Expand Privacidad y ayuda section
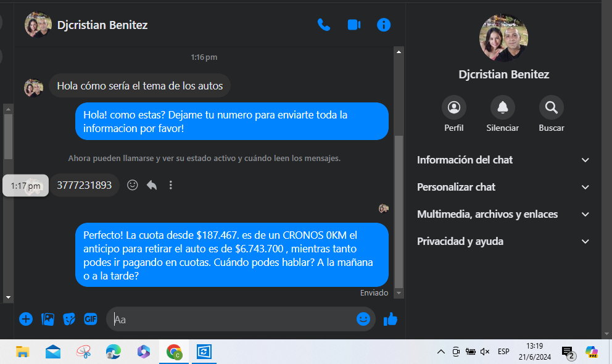Image resolution: width=612 pixels, height=364 pixels. pos(503,241)
